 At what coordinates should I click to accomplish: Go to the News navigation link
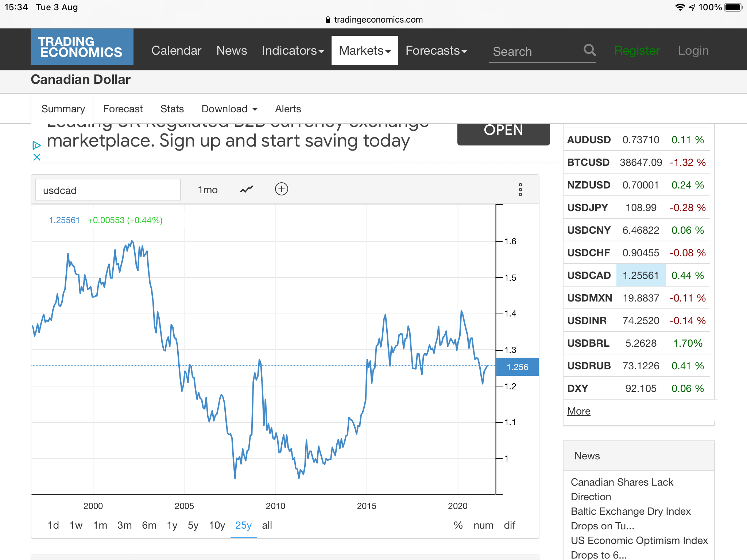click(x=232, y=50)
